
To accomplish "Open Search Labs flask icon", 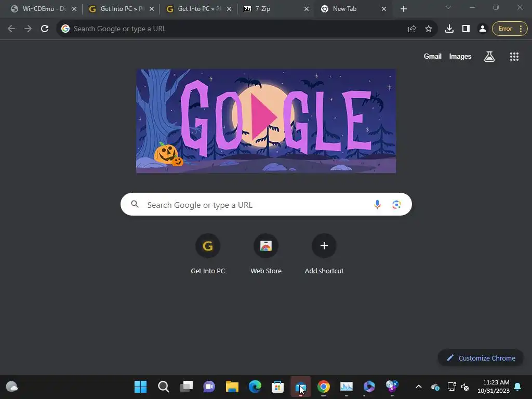I will [x=489, y=57].
